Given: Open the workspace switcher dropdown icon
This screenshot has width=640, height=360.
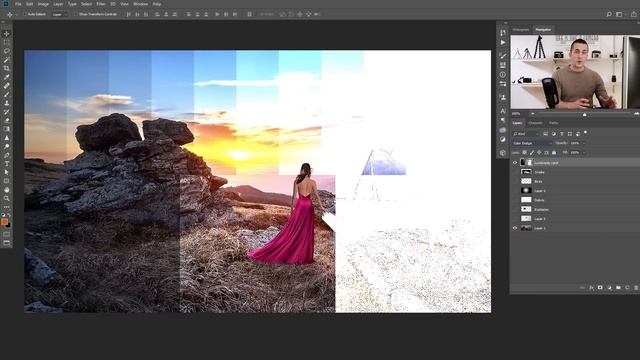Looking at the screenshot, I should pyautogui.click(x=620, y=14).
